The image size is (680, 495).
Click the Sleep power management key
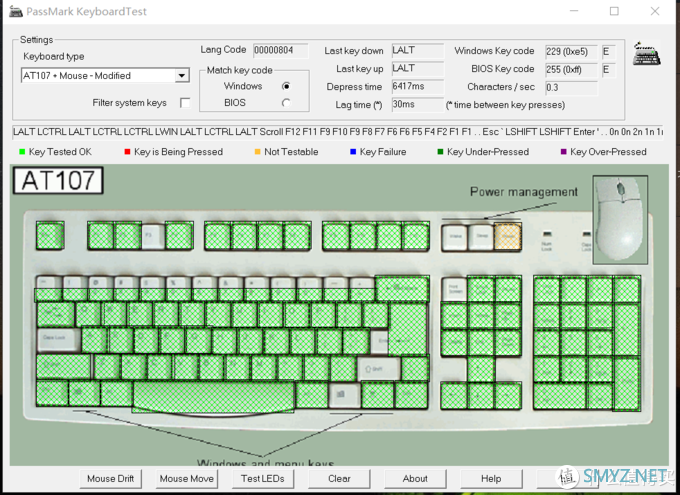click(481, 237)
